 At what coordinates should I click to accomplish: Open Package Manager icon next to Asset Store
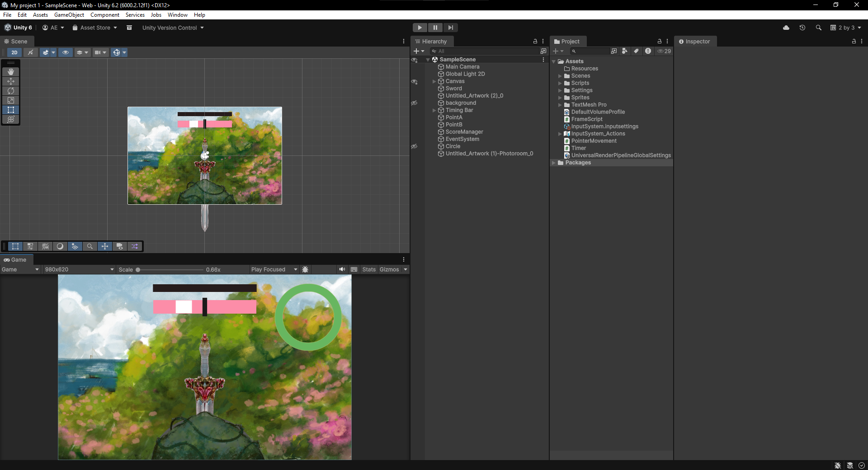129,28
